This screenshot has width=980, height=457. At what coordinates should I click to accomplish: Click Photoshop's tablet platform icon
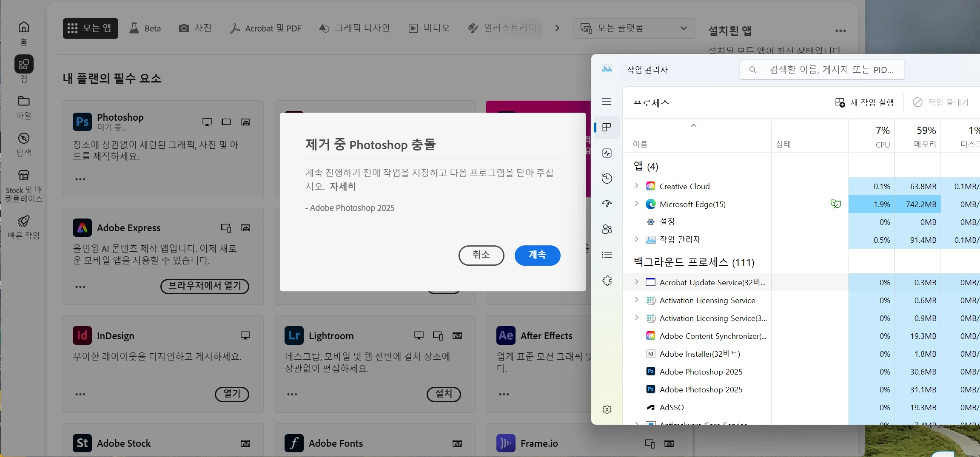pos(226,122)
